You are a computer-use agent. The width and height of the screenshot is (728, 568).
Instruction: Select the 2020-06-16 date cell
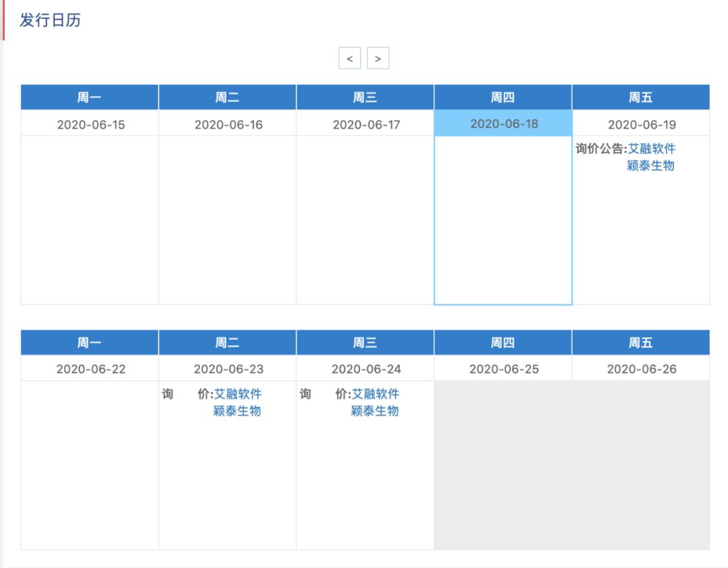pyautogui.click(x=227, y=123)
